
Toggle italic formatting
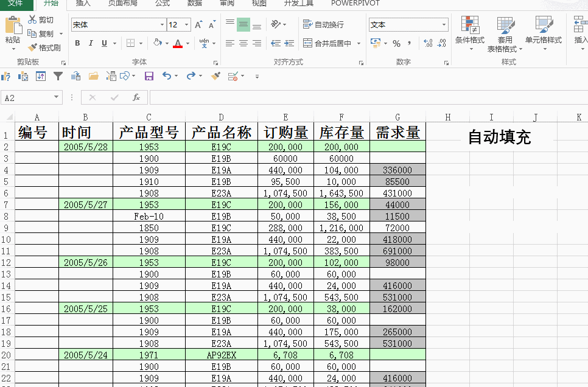pos(89,44)
